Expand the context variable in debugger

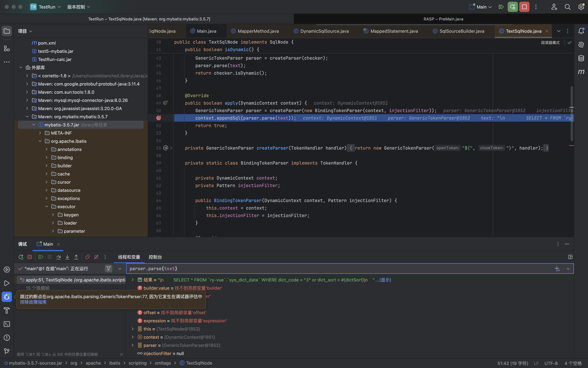133,337
